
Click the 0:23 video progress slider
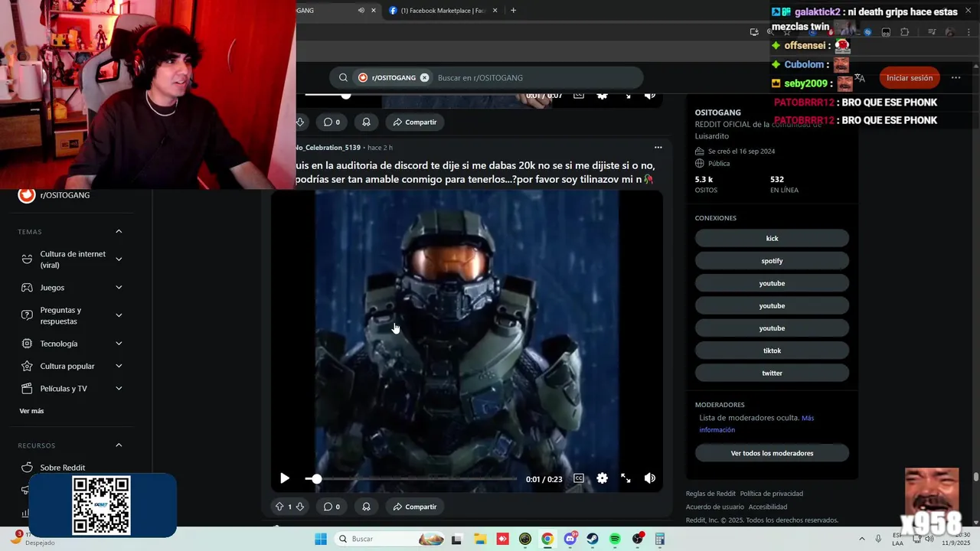click(411, 478)
